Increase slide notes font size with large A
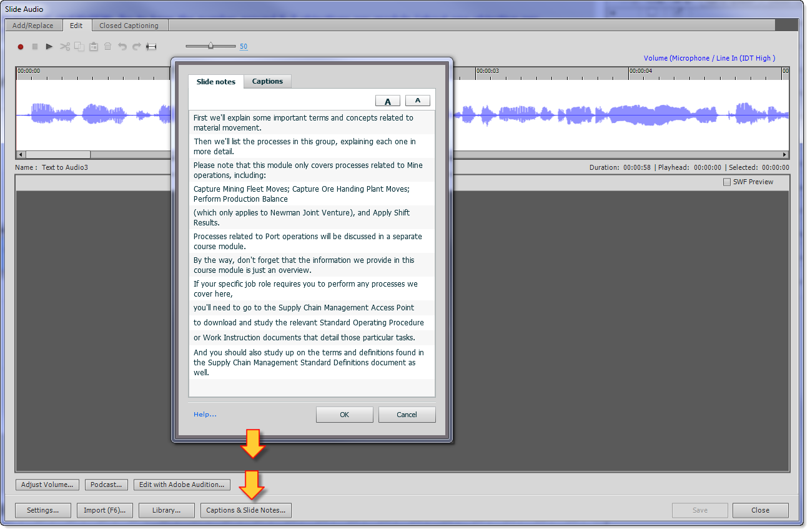The width and height of the screenshot is (810, 532). click(387, 100)
